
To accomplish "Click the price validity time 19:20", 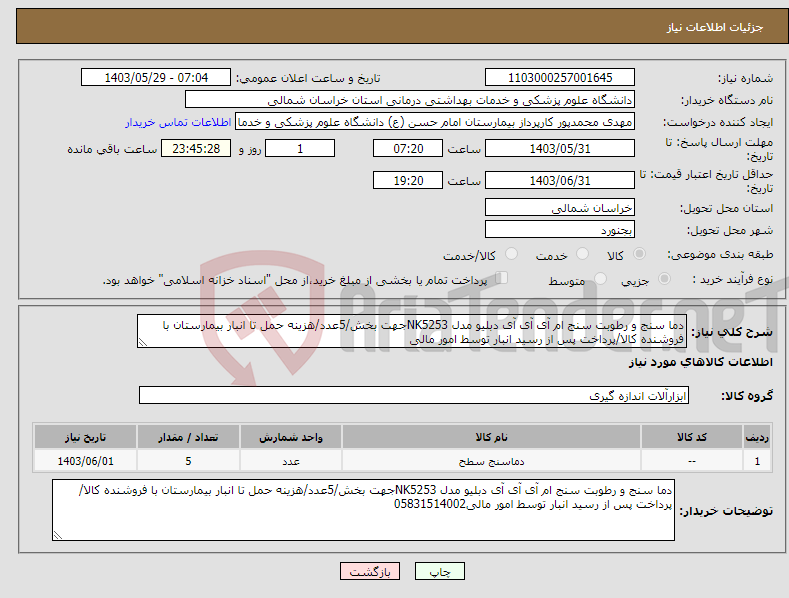I will coord(408,180).
